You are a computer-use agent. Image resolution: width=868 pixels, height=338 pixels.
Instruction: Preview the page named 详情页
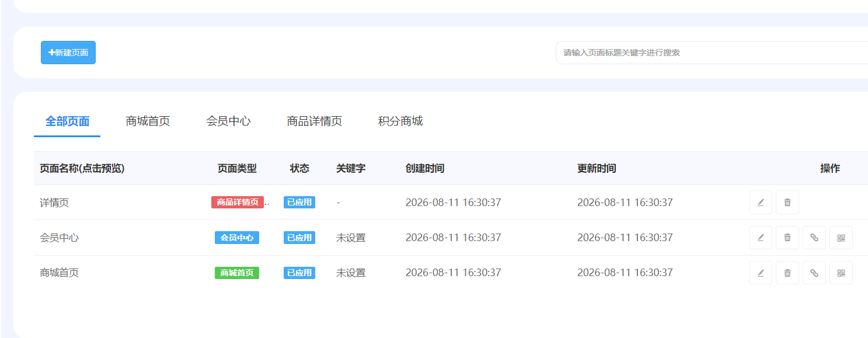(x=54, y=203)
